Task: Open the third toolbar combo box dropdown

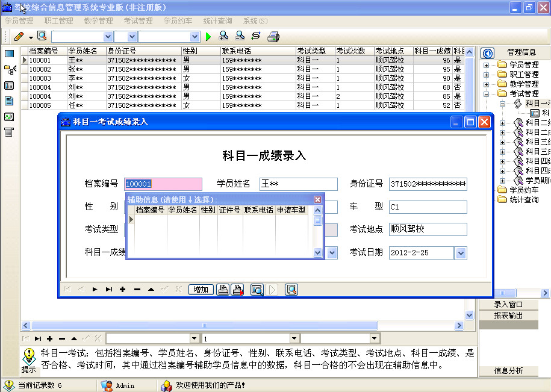Action: click(195, 37)
